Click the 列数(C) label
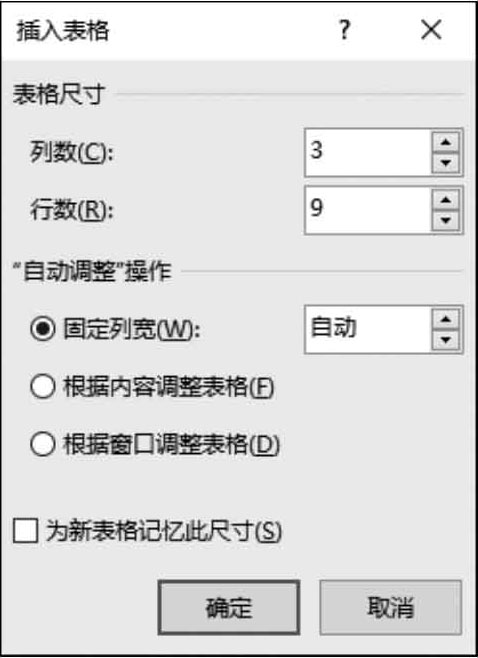This screenshot has width=478, height=658. click(x=71, y=152)
